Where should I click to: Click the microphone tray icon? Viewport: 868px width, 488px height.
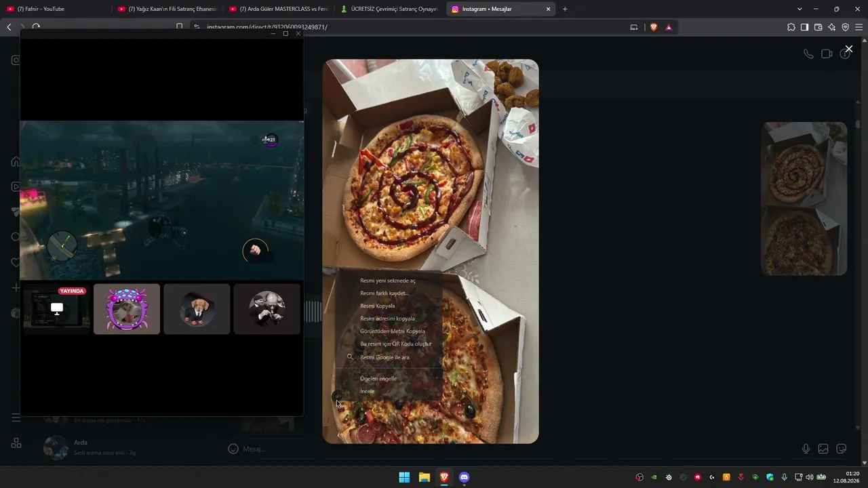point(785,477)
